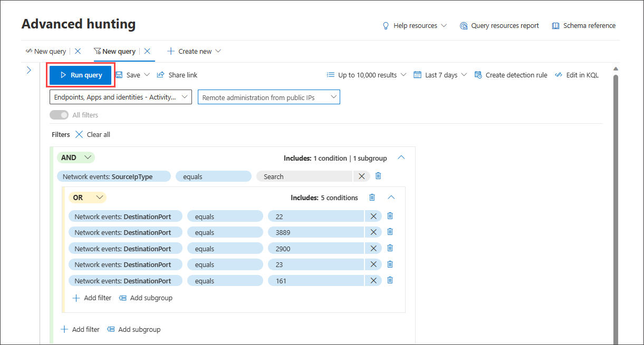Screen dimensions: 644x345
Task: Open the Last 7 days time range dropdown
Action: [x=440, y=75]
